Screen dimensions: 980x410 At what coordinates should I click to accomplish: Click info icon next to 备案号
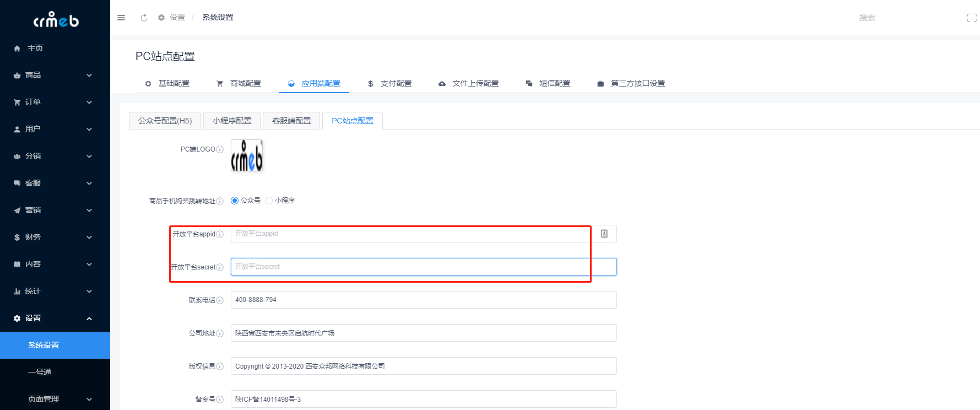[x=220, y=400]
